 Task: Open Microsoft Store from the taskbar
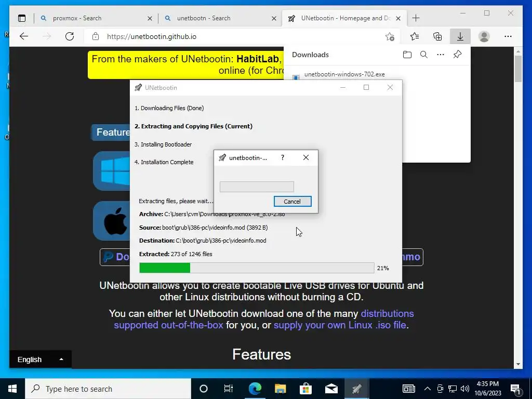(x=305, y=389)
